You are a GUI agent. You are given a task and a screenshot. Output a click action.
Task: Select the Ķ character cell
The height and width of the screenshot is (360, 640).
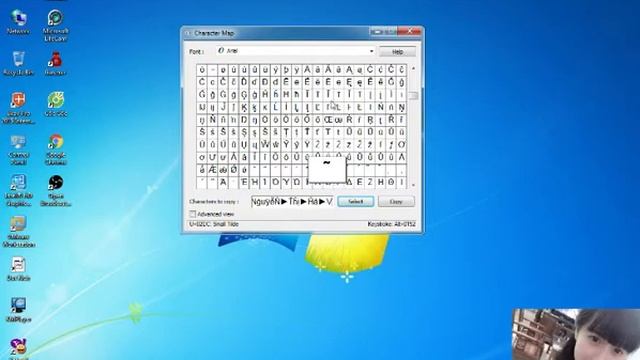pos(244,107)
